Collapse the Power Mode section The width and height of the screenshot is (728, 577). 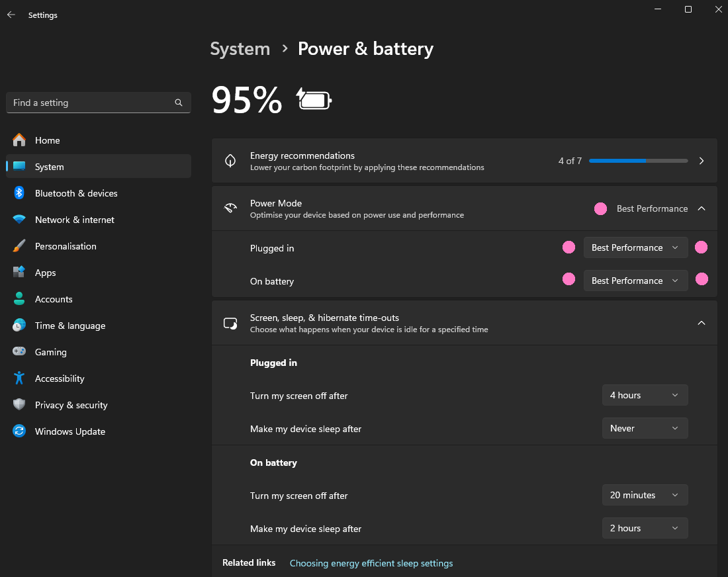(x=702, y=208)
